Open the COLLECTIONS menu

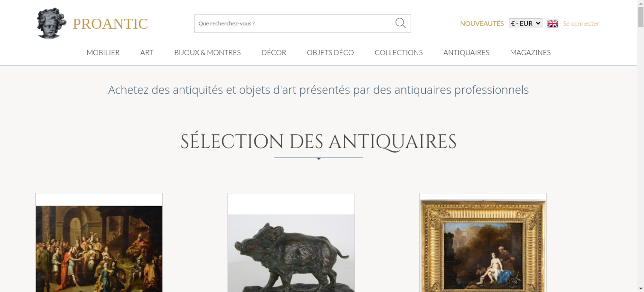(x=399, y=52)
